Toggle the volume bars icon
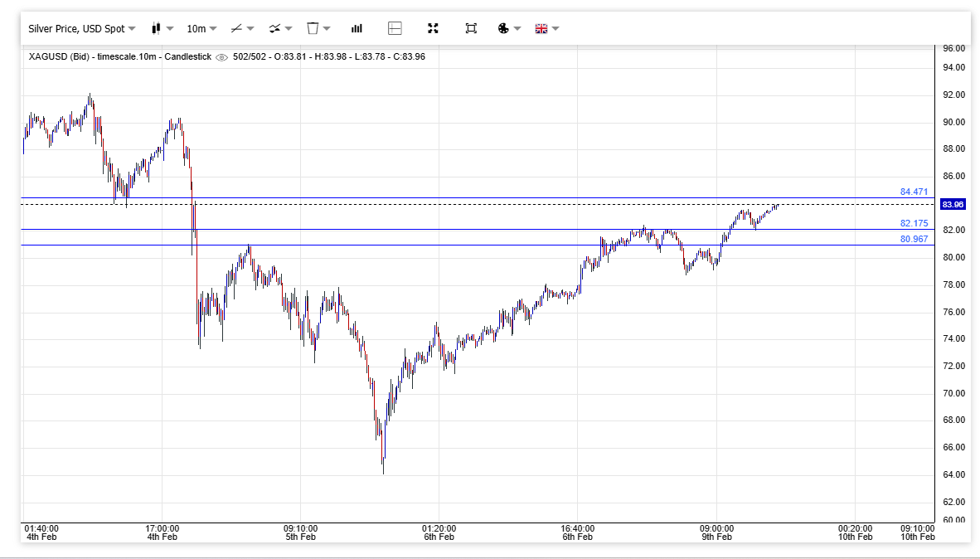The width and height of the screenshot is (980, 559). click(357, 28)
